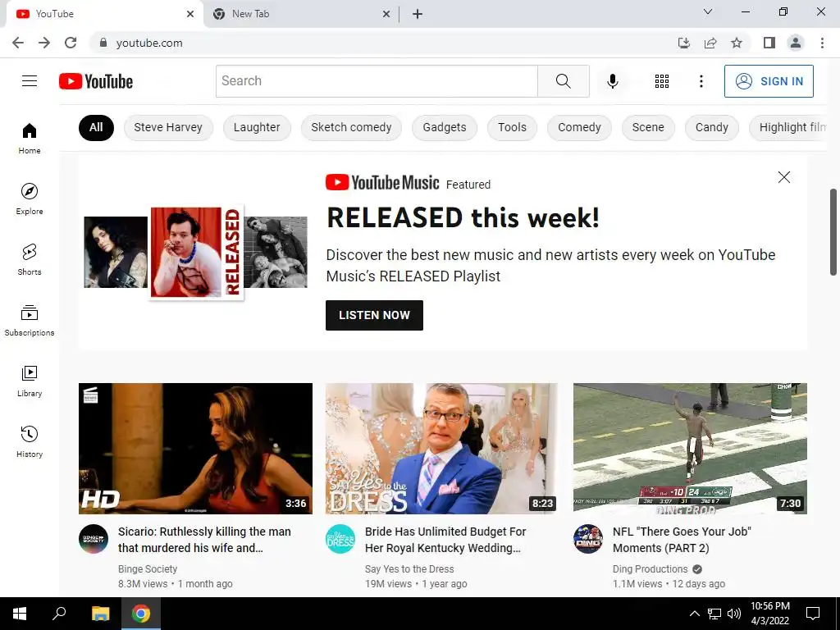Screen dimensions: 840x630
Task: Open the volume control in tray
Action: point(734,614)
